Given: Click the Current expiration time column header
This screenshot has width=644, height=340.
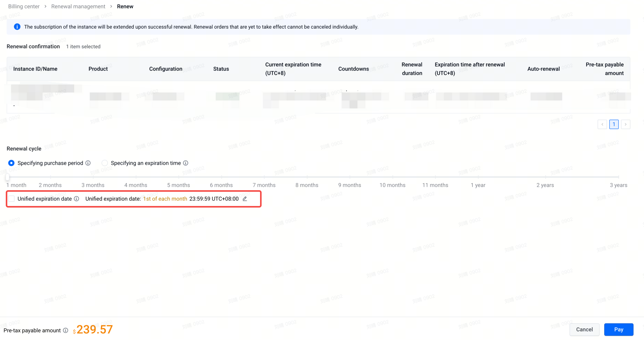Looking at the screenshot, I should point(293,69).
